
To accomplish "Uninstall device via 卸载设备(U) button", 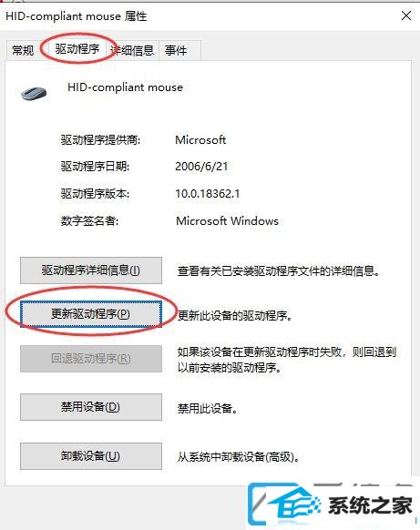I will [x=91, y=456].
